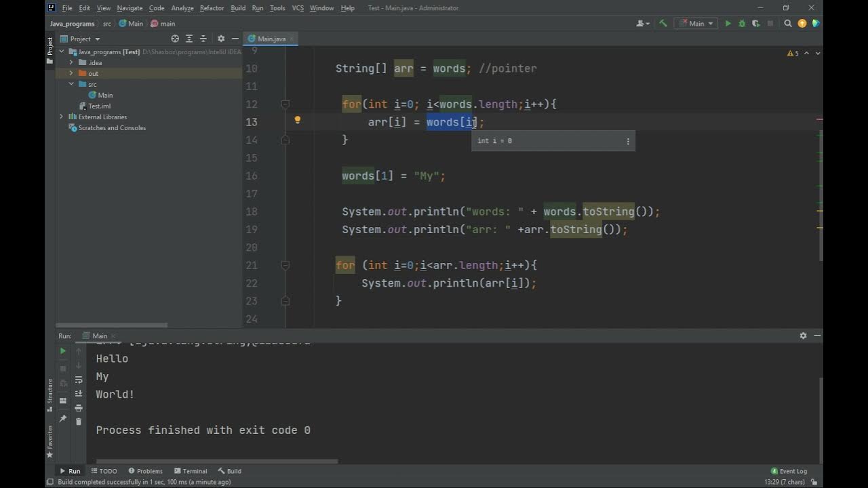Toggle scroll to end in Run console
Screen dimensions: 868x488
click(x=79, y=394)
